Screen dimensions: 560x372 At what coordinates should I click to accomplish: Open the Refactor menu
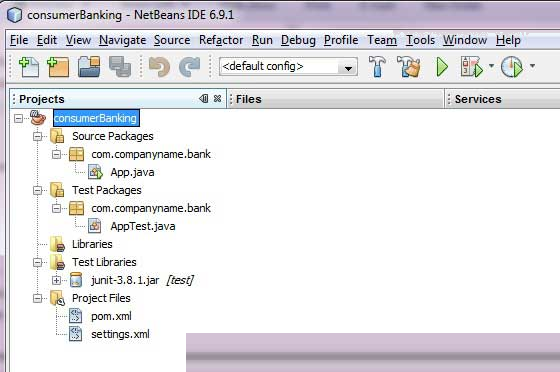(221, 40)
